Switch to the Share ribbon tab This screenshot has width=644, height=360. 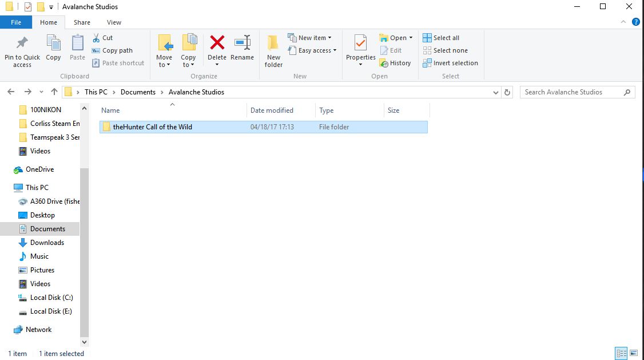click(x=82, y=22)
